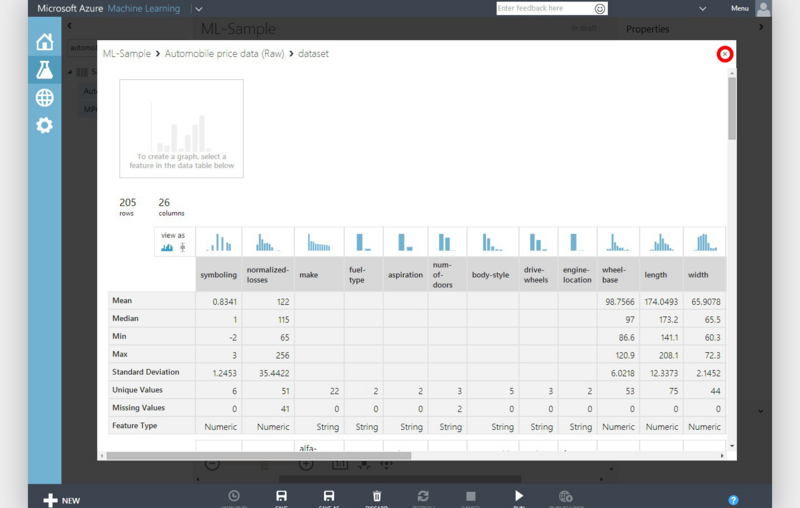Open the help question mark icon

click(733, 500)
